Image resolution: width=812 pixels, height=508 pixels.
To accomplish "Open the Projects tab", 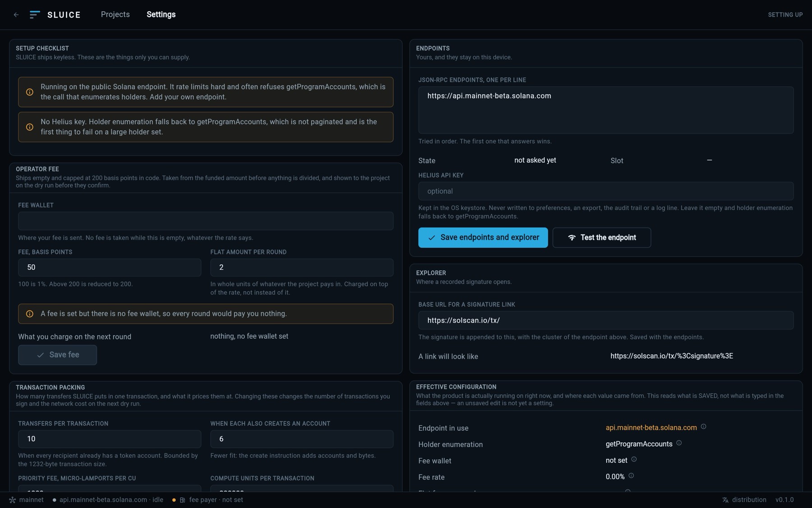I will pos(115,14).
